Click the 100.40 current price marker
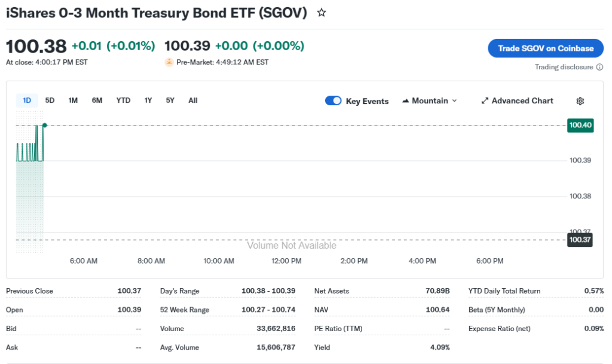 coord(580,125)
